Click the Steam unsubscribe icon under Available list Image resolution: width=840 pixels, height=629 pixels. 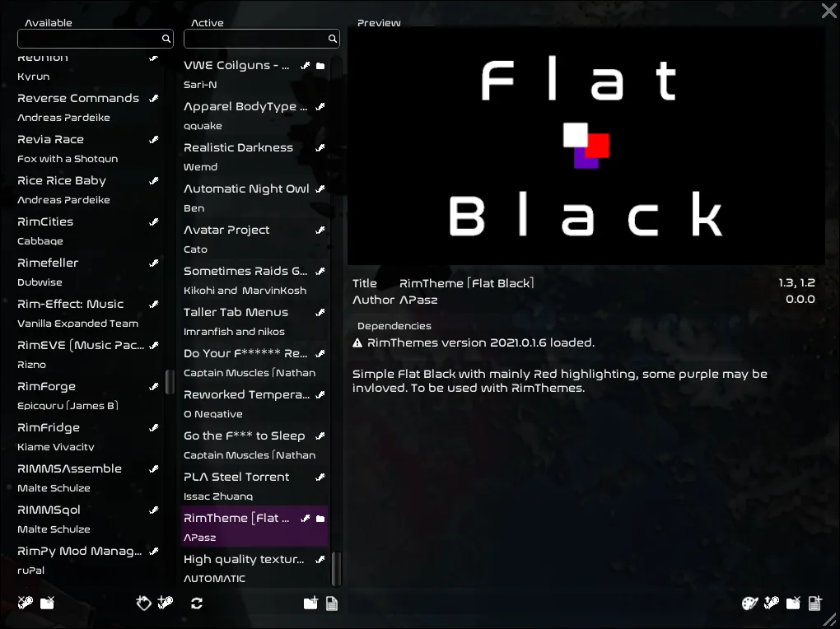tap(26, 603)
